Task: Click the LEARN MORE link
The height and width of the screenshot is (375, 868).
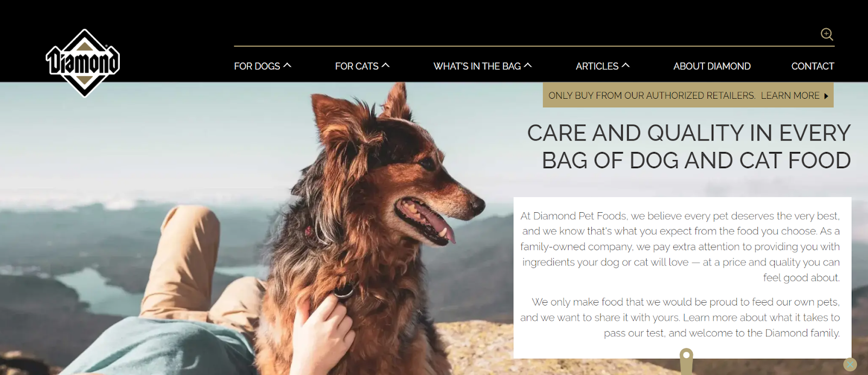Action: pyautogui.click(x=790, y=96)
